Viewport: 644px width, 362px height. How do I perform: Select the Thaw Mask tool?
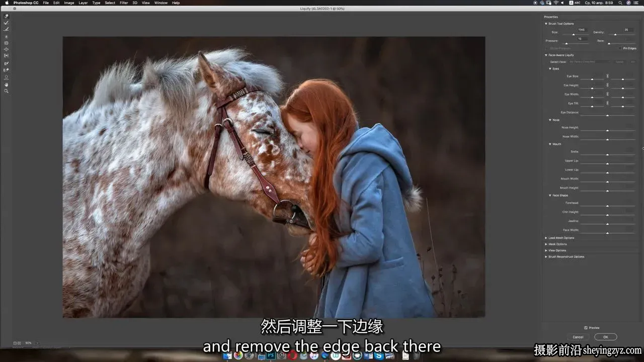[x=6, y=70]
